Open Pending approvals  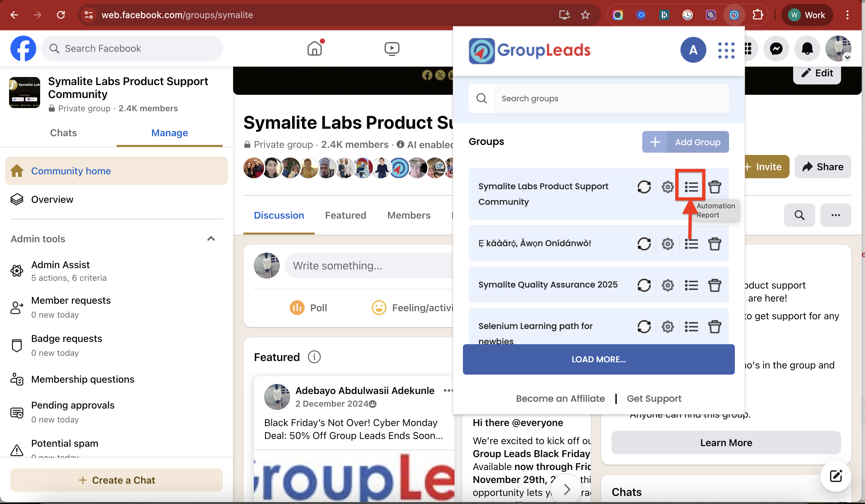[116, 412]
